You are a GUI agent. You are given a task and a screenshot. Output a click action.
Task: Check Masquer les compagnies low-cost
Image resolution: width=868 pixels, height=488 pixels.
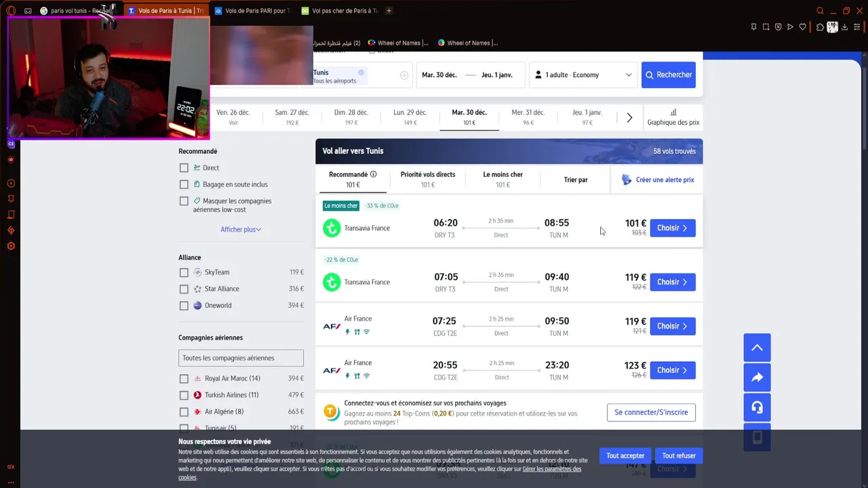[x=184, y=201]
